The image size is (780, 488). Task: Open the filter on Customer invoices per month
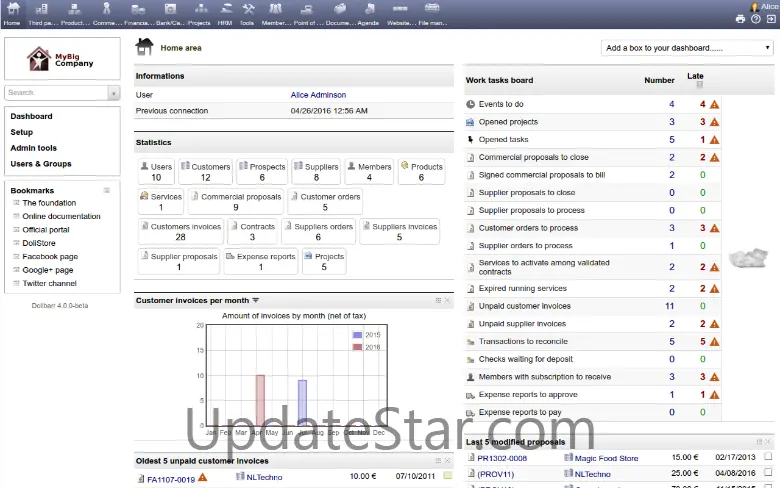[256, 300]
